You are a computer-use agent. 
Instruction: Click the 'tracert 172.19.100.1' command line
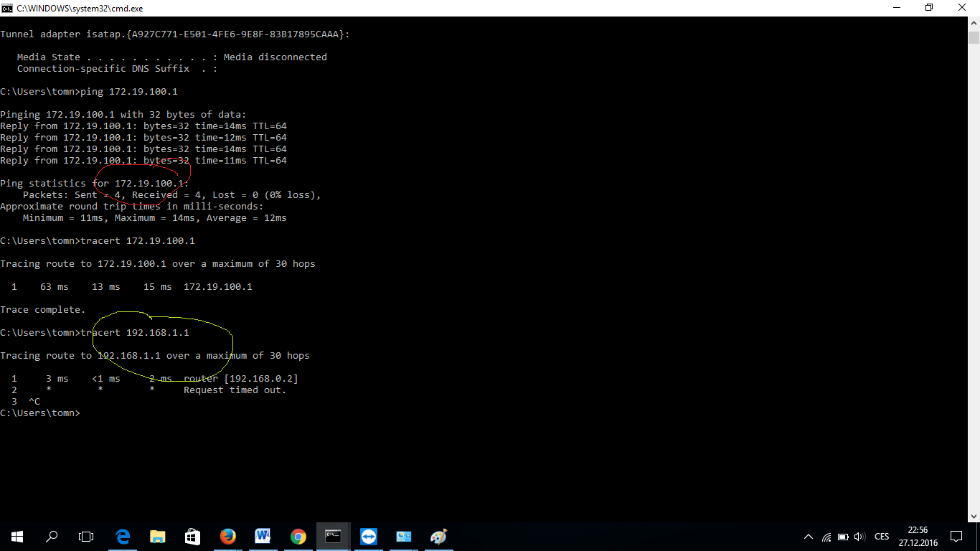tap(98, 241)
